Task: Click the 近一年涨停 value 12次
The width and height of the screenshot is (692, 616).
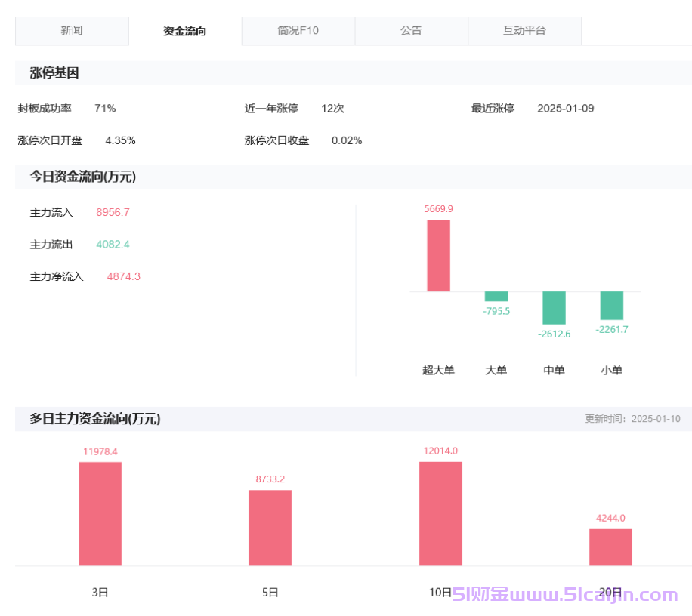Action: (332, 109)
